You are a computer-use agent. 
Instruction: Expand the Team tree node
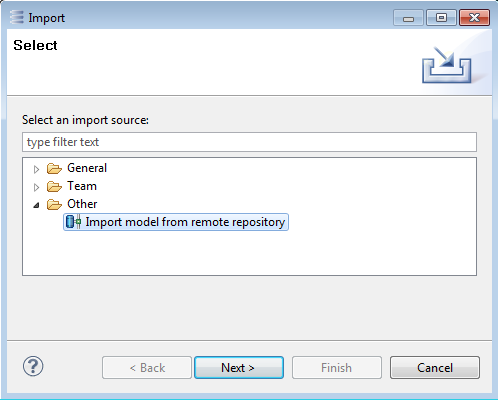click(36, 187)
